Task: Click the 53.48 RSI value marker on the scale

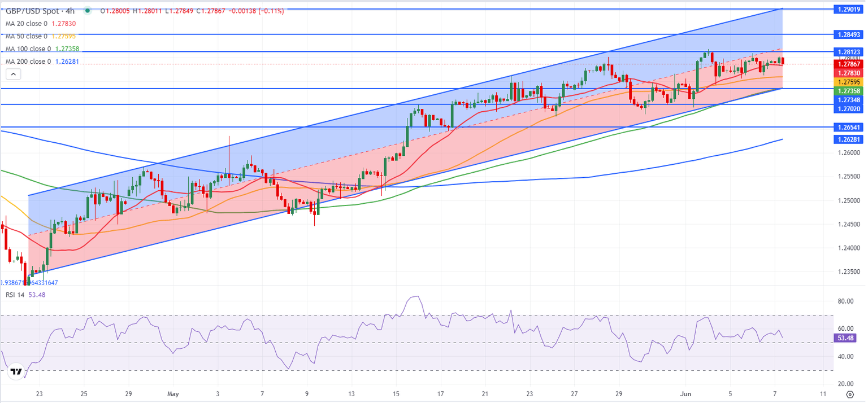Action: [845, 338]
